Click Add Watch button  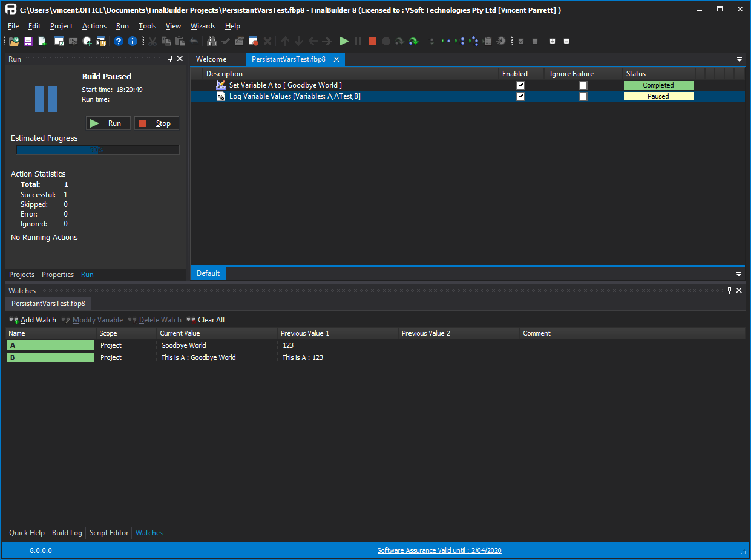33,320
